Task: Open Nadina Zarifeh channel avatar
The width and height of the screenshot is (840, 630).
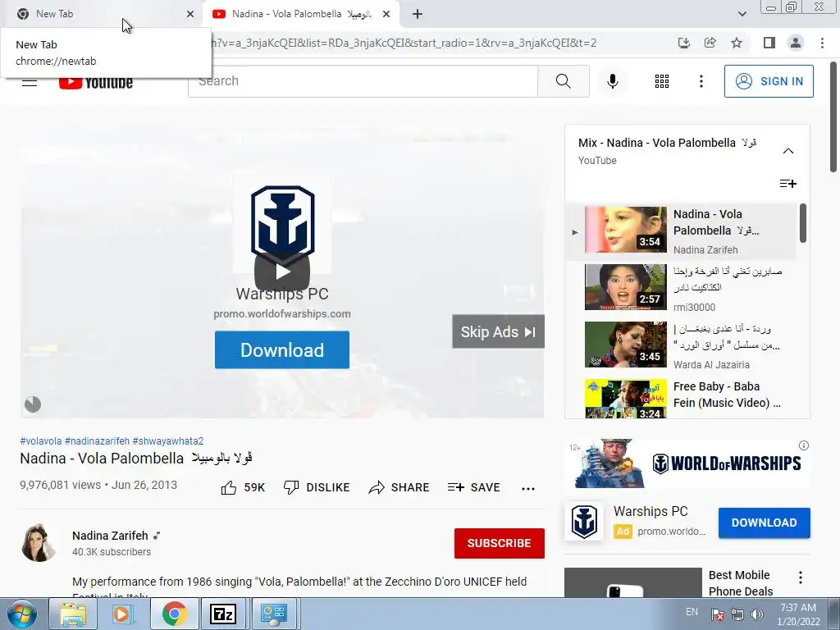Action: [x=39, y=543]
